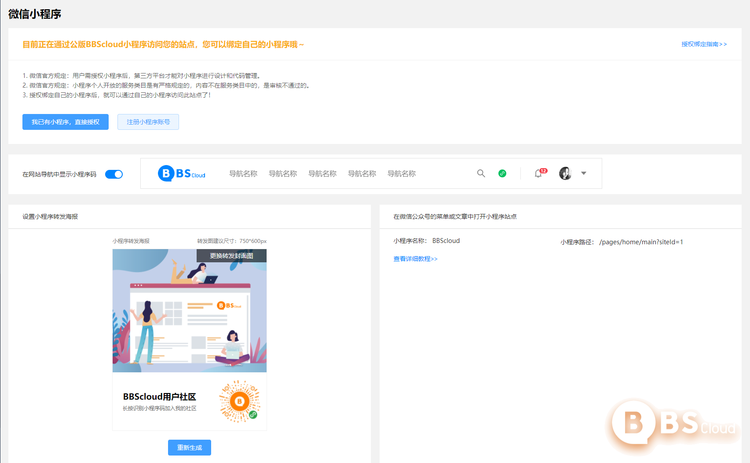Click 更换转发封面图 overlay button
This screenshot has height=463, width=750.
tap(232, 256)
